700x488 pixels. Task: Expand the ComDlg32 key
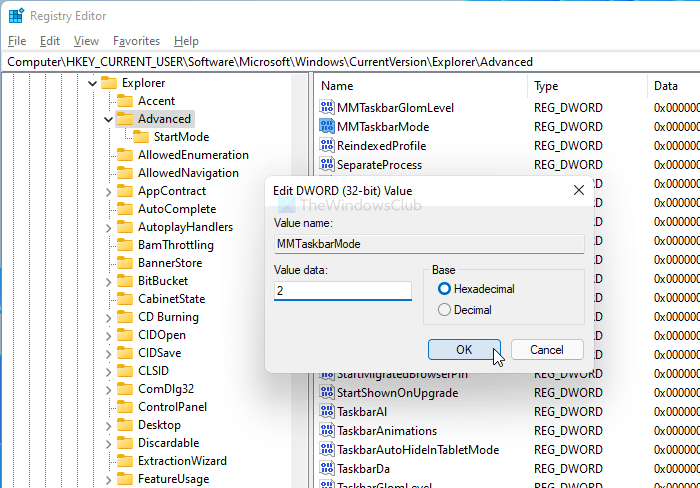click(108, 390)
